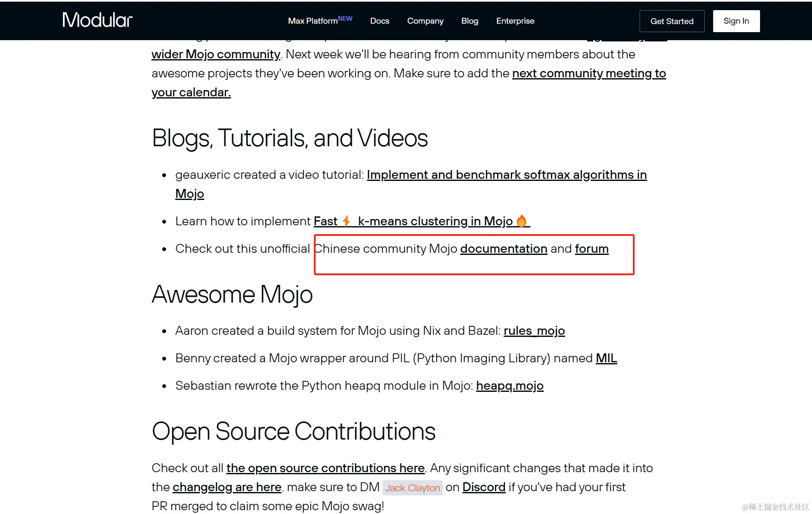Click the Jack Clayton mention tag
812x514 pixels.
(x=412, y=488)
